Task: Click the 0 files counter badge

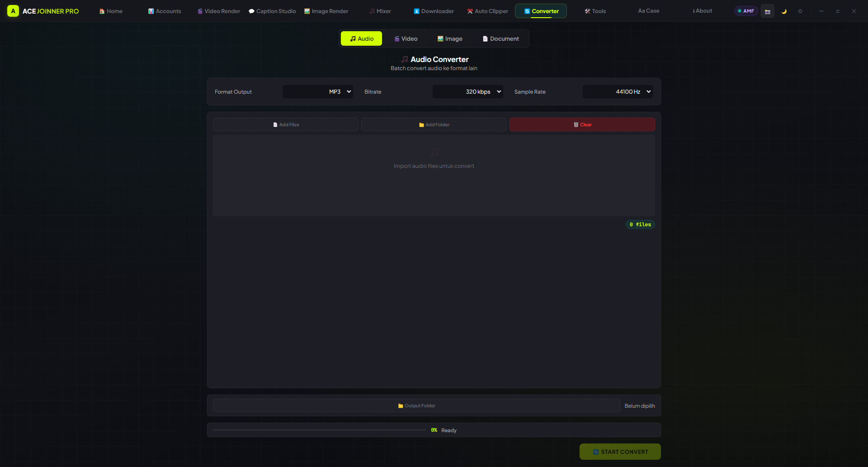Action: tap(640, 224)
